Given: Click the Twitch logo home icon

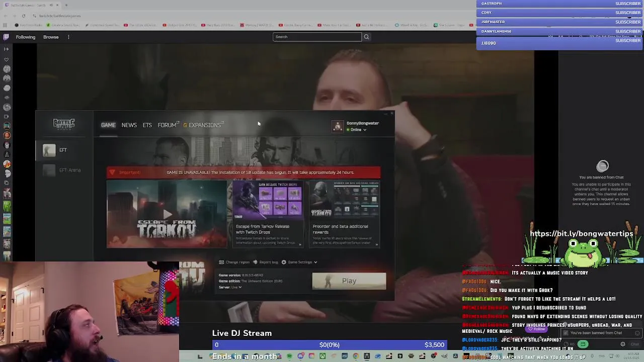Looking at the screenshot, I should pyautogui.click(x=6, y=37).
